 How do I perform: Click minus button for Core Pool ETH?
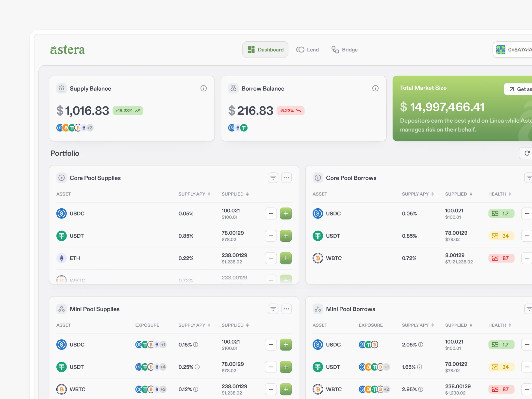click(271, 258)
